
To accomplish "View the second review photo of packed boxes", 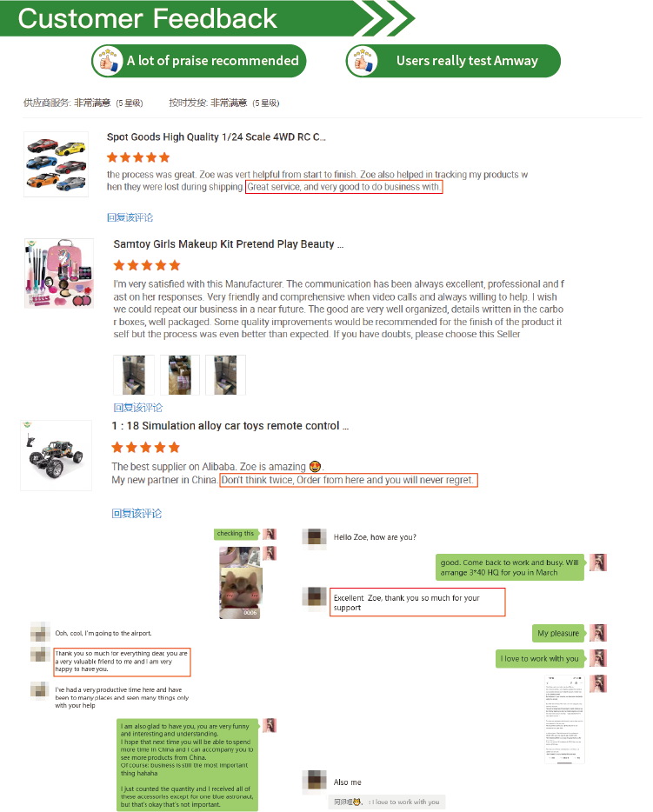I will (x=180, y=375).
